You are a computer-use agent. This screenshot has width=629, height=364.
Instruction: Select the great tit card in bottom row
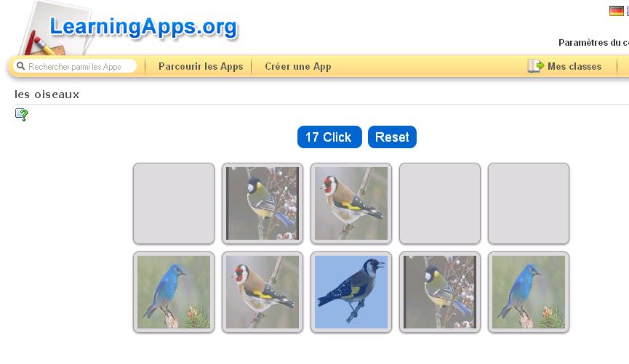(x=440, y=292)
